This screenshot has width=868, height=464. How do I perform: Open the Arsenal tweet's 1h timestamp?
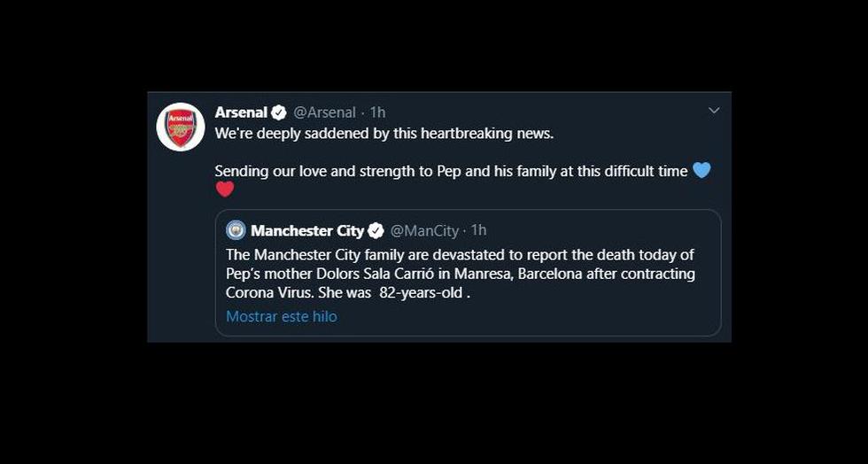coord(377,112)
